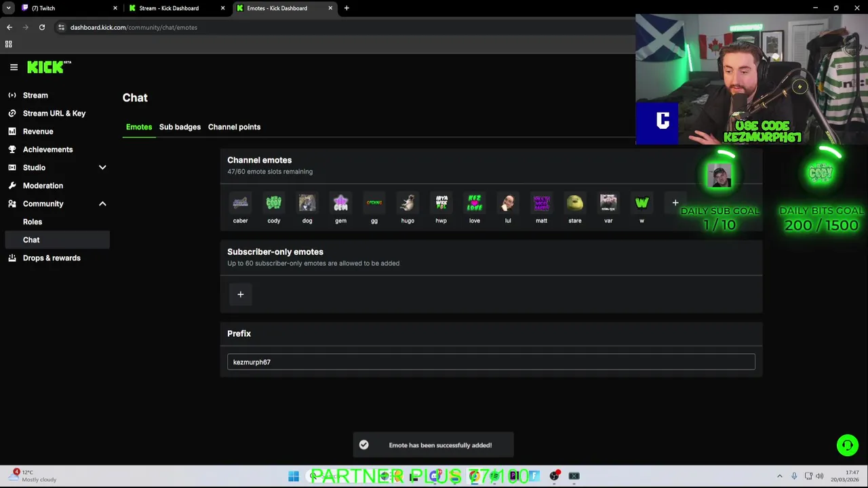
Task: Select the matt emote
Action: click(x=541, y=203)
